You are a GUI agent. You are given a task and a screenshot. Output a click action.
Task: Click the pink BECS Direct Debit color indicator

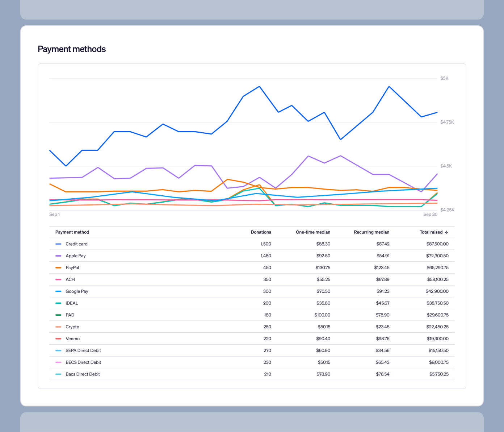pyautogui.click(x=59, y=362)
